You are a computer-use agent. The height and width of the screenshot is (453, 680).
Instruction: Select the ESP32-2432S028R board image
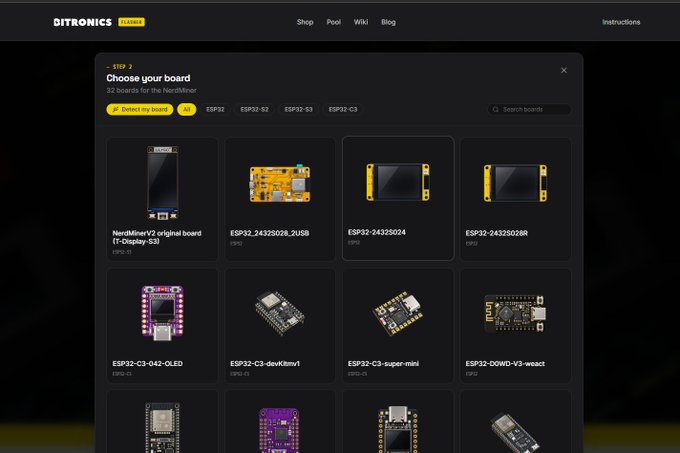(515, 183)
